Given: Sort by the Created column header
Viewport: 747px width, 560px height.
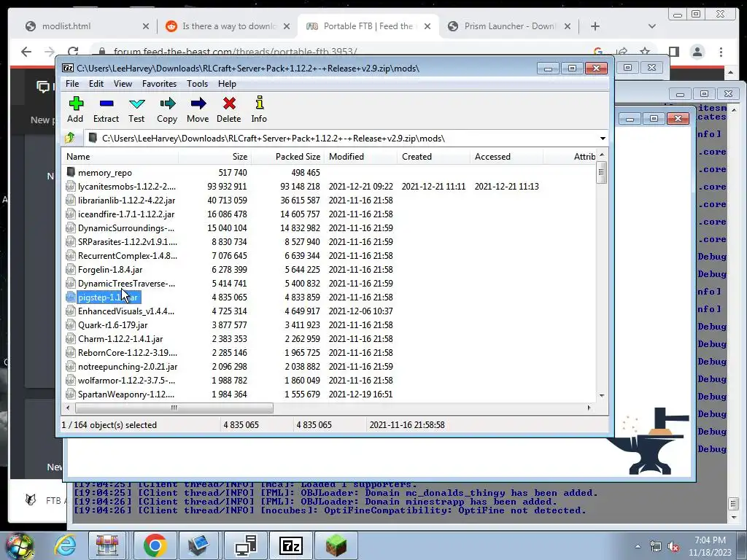Looking at the screenshot, I should click(x=433, y=157).
